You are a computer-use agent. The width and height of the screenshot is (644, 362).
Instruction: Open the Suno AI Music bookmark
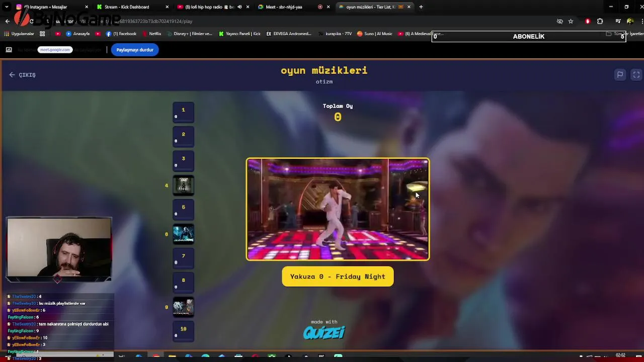[x=375, y=34]
